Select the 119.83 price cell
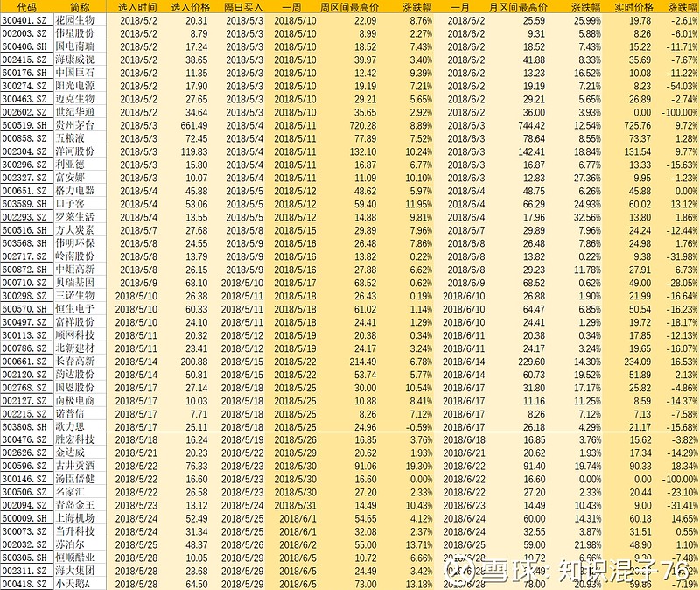This screenshot has height=590, width=700. [194, 151]
